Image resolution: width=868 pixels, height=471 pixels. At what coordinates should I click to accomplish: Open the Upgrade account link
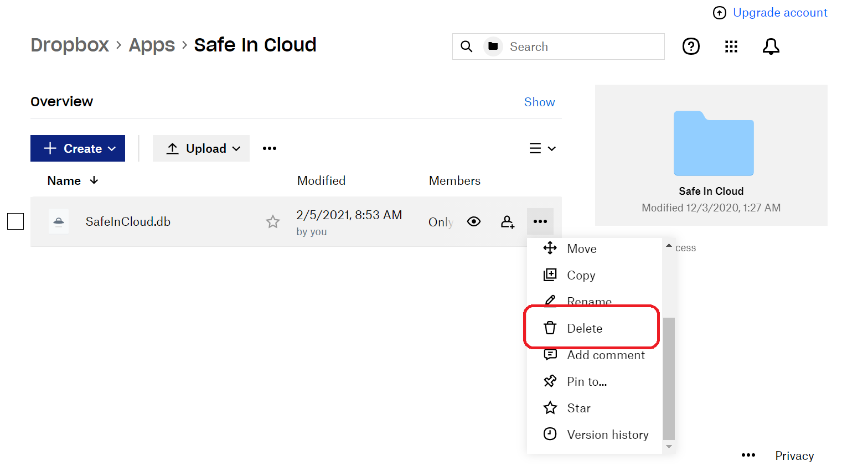click(x=780, y=13)
